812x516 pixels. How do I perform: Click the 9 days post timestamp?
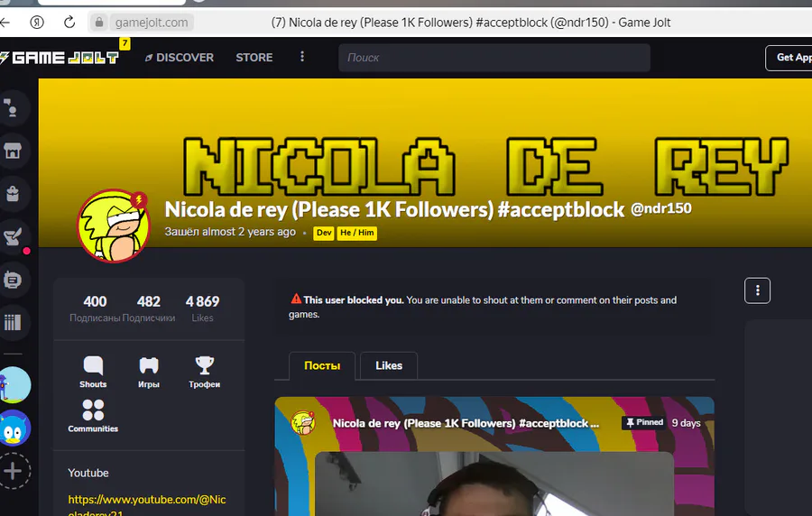point(687,423)
